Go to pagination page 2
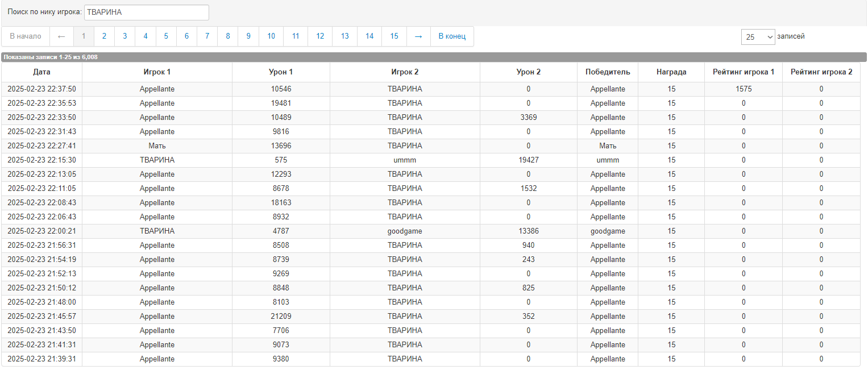868x370 pixels. coord(104,36)
